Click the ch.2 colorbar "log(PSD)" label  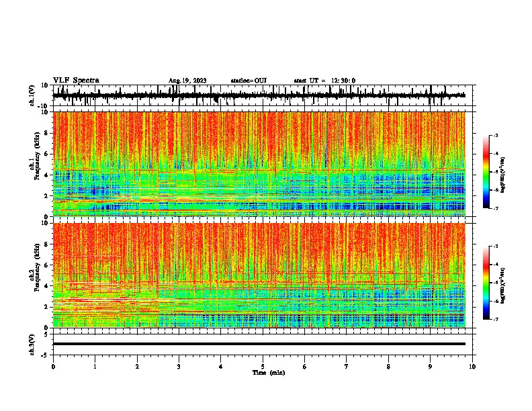502,286
